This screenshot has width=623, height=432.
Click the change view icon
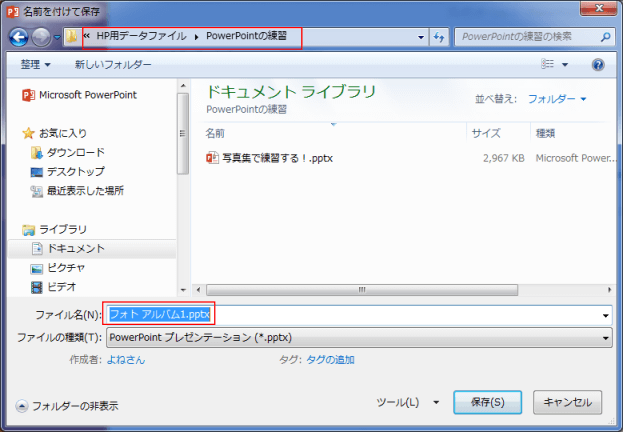pyautogui.click(x=548, y=64)
